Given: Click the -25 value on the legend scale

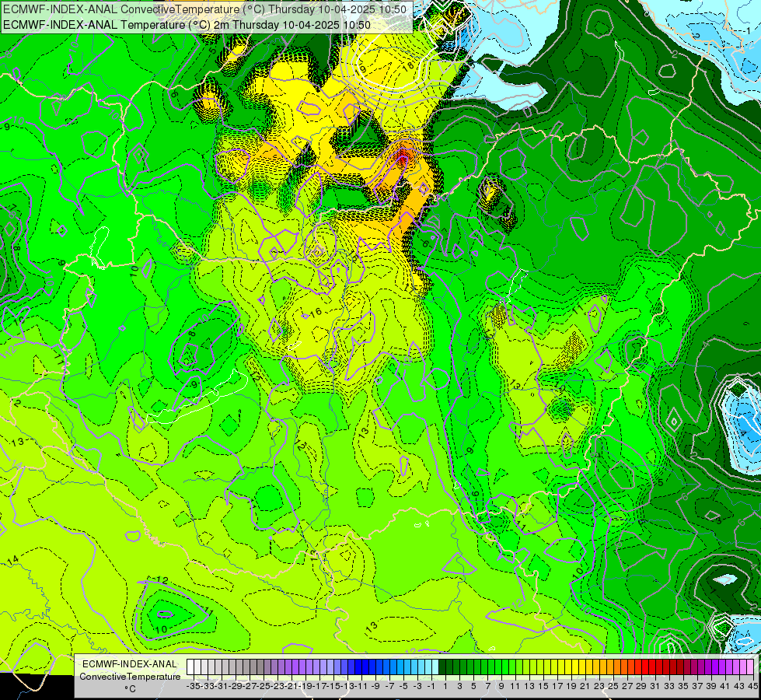Looking at the screenshot, I should click(x=263, y=686).
